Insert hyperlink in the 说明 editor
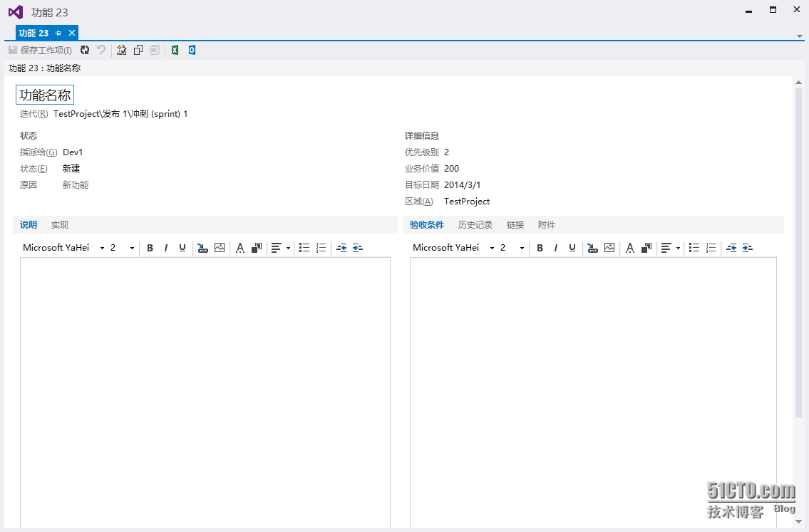 tap(202, 248)
